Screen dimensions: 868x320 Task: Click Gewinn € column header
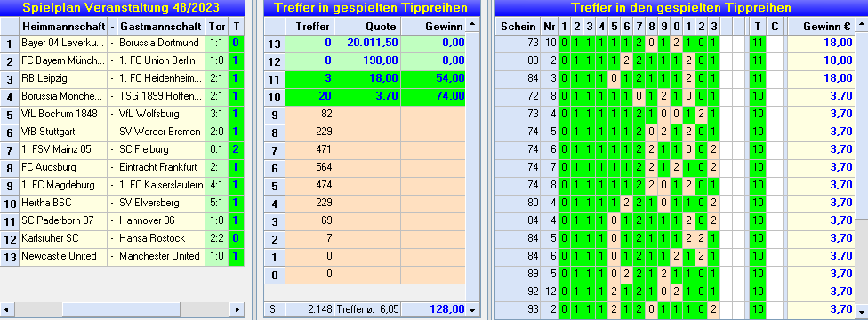click(822, 26)
